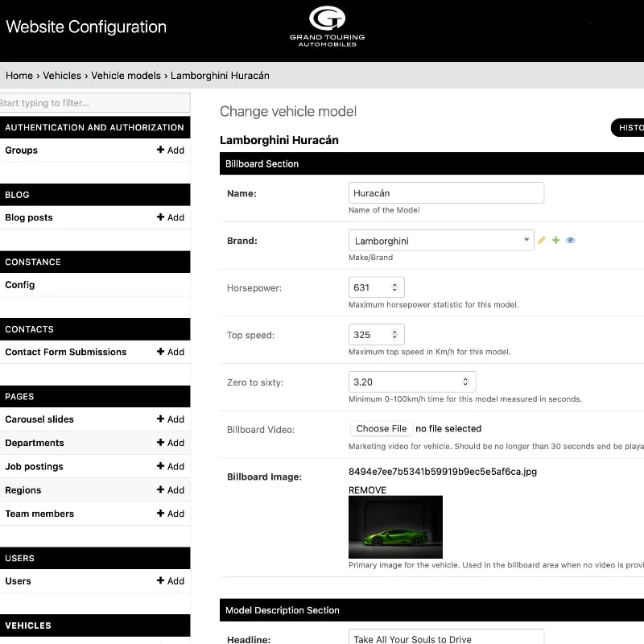Add a new Group
This screenshot has height=644, width=644.
pyautogui.click(x=171, y=150)
